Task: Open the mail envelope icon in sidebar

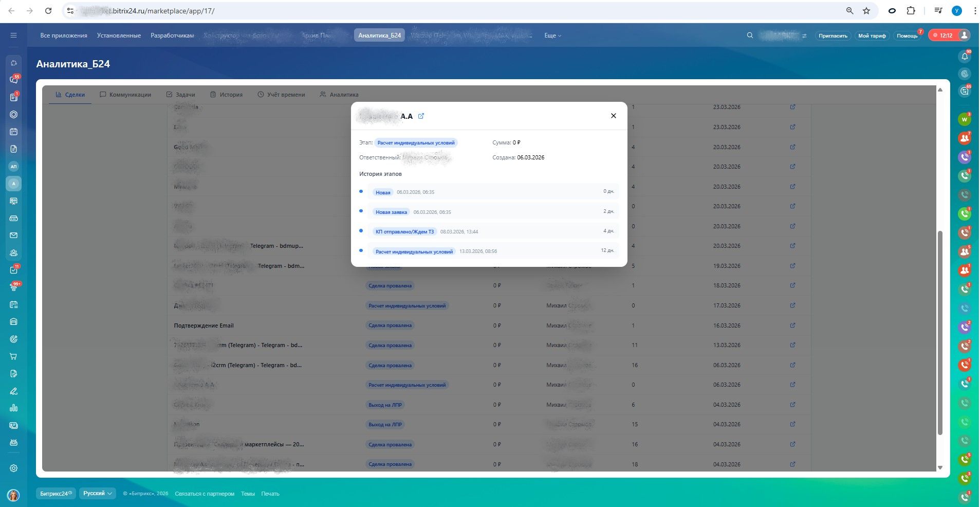Action: coord(14,236)
